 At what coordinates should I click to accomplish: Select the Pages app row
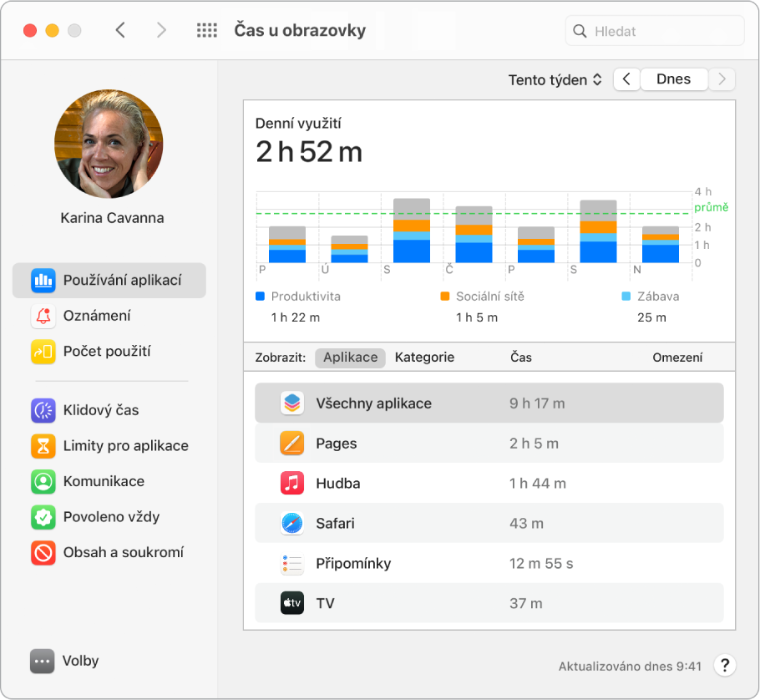[x=489, y=444]
